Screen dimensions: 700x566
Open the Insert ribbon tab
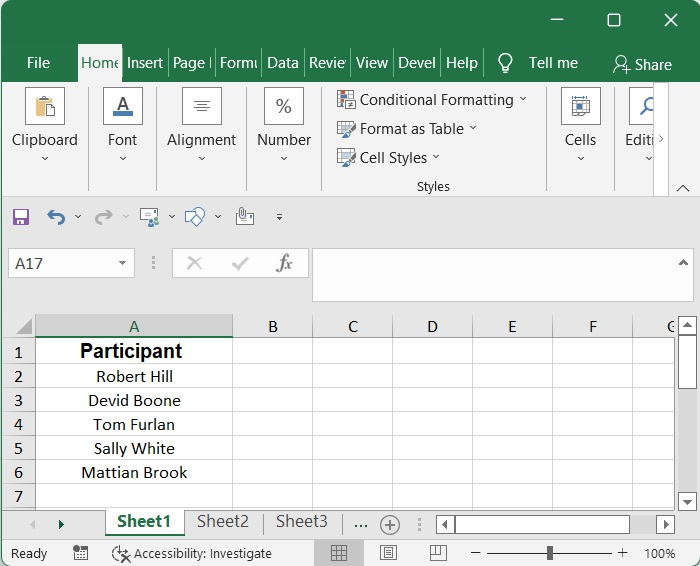click(144, 63)
